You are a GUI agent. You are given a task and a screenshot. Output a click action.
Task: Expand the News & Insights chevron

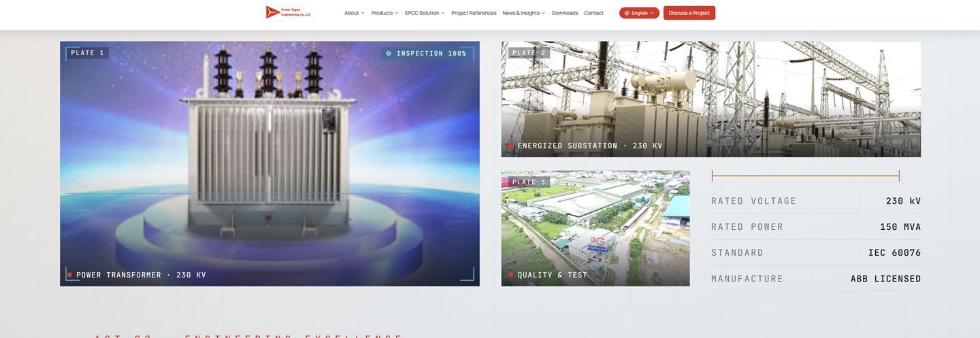(543, 13)
